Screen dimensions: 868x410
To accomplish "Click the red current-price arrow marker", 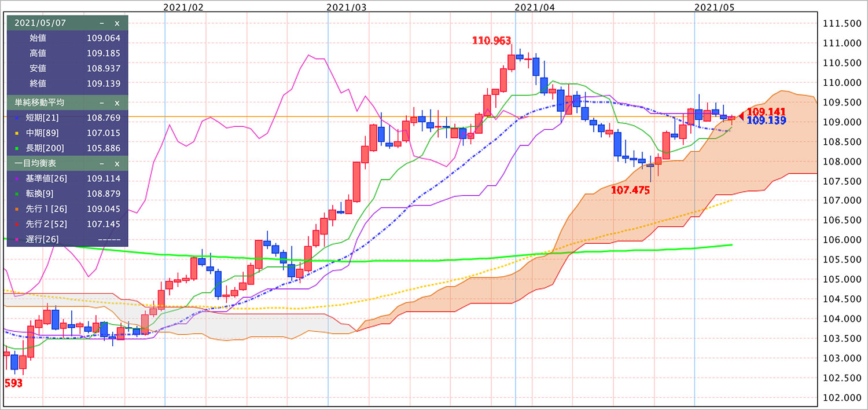I will click(x=741, y=116).
